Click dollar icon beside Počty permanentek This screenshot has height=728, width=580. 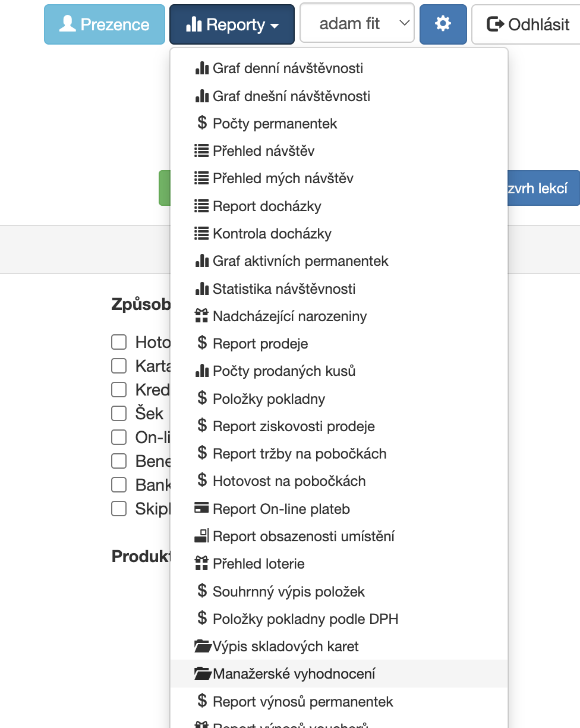[x=202, y=123]
